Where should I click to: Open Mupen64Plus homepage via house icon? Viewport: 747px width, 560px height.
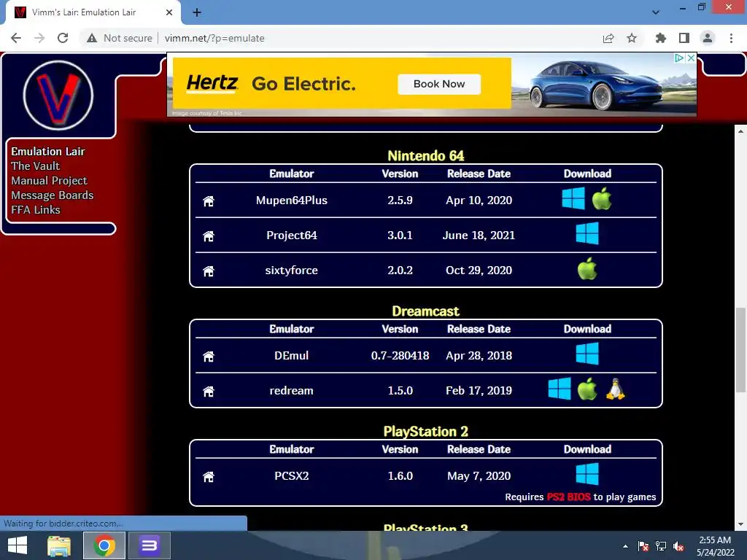tap(209, 201)
